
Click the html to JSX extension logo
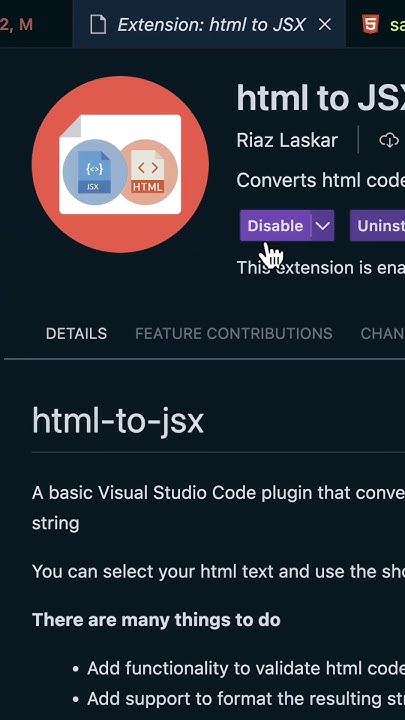pyautogui.click(x=120, y=164)
